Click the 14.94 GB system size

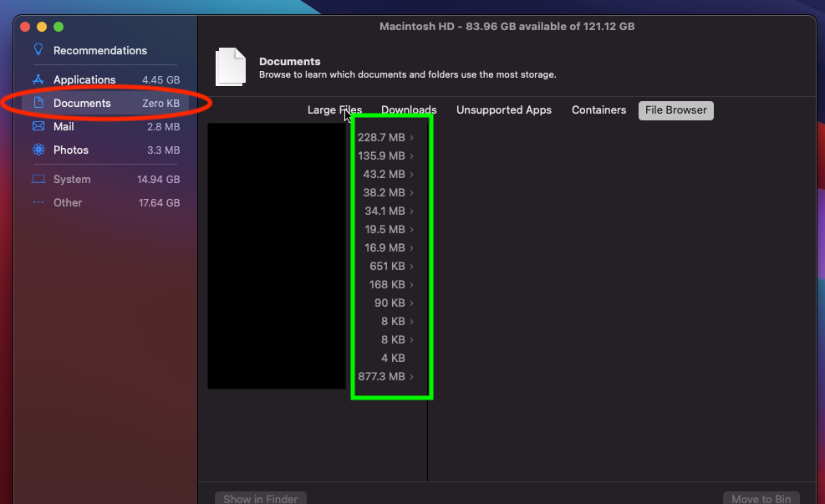tap(158, 180)
